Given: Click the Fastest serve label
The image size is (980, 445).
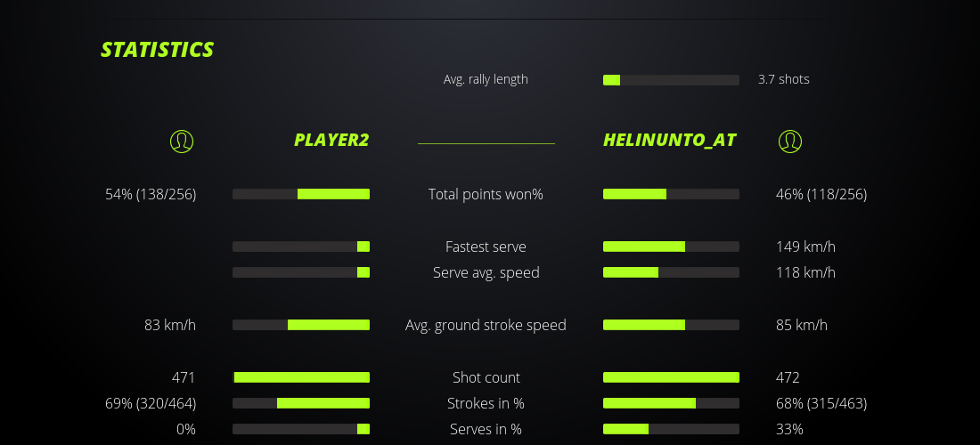Looking at the screenshot, I should [486, 247].
